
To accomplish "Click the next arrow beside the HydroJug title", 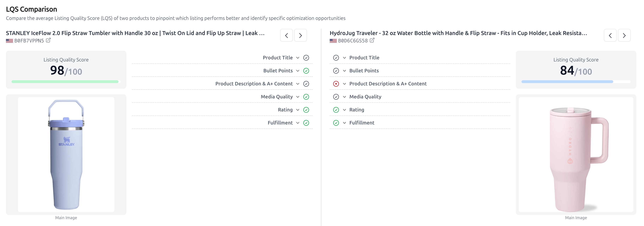I will tap(624, 35).
